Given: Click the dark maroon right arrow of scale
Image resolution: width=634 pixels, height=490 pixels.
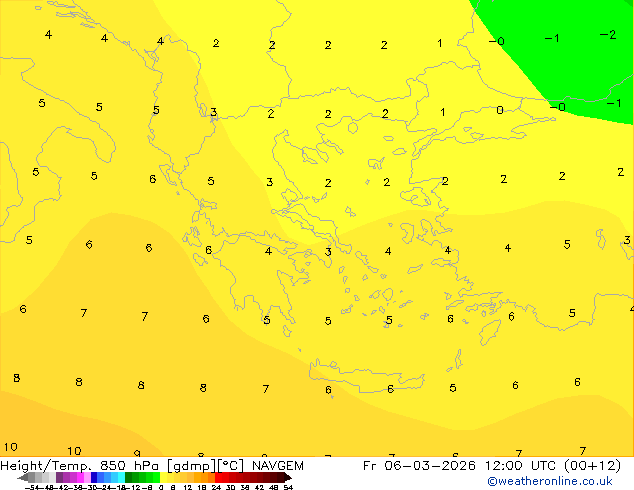Looking at the screenshot, I should pyautogui.click(x=287, y=477).
